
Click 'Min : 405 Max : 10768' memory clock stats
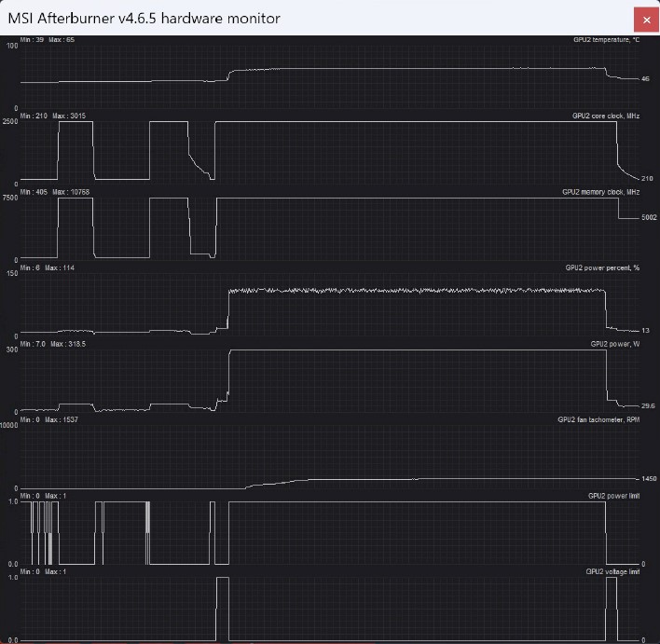[x=55, y=192]
